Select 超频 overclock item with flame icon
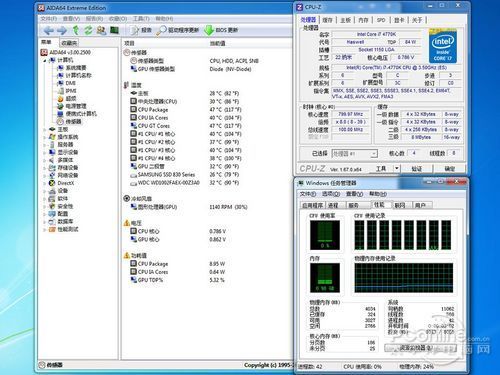 tap(67, 98)
